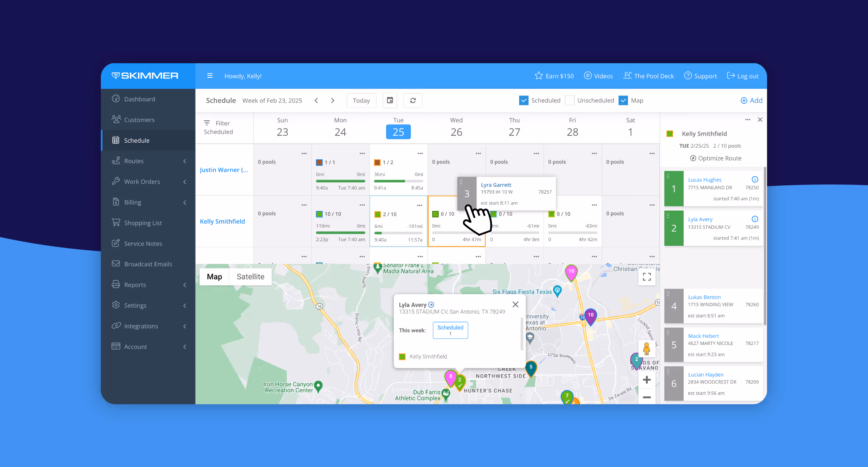Expand the Billing menu chevron
The image size is (868, 467).
[185, 202]
